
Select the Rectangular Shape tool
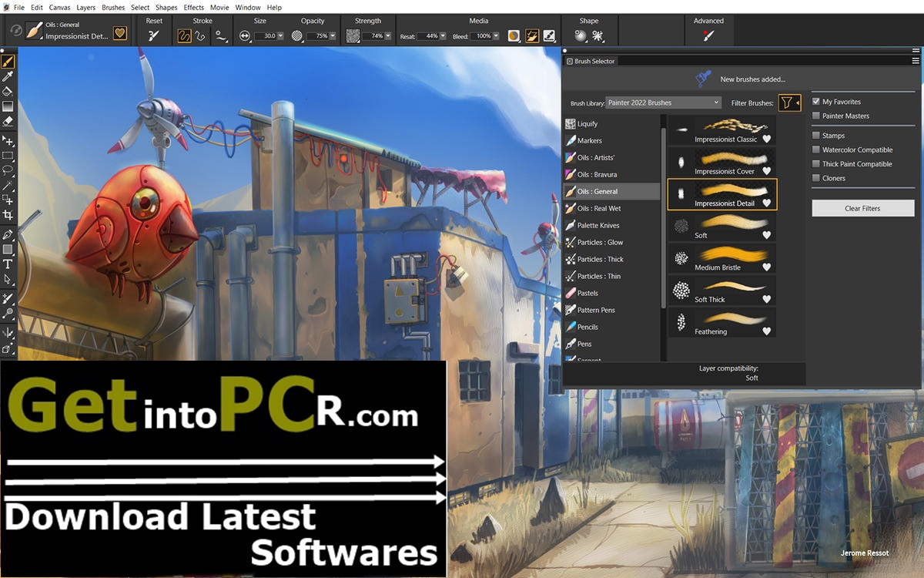pos(8,250)
